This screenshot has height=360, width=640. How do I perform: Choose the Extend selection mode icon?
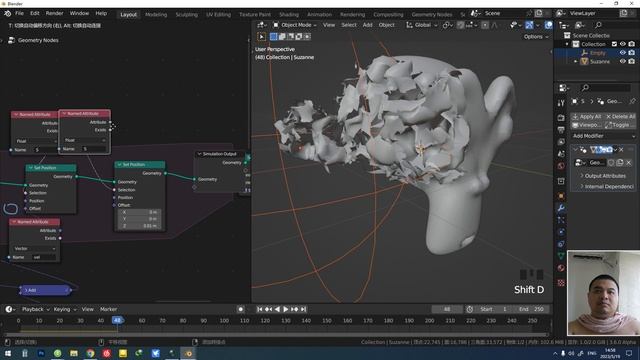[282, 37]
